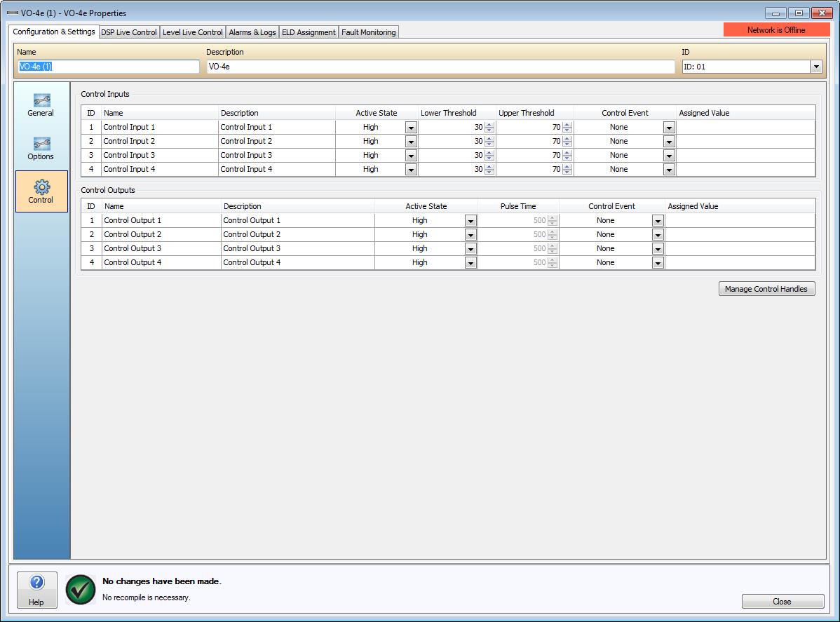Viewport: 840px width, 622px height.
Task: Adjust Lower Threshold stepper of Control Input 4
Action: point(489,169)
